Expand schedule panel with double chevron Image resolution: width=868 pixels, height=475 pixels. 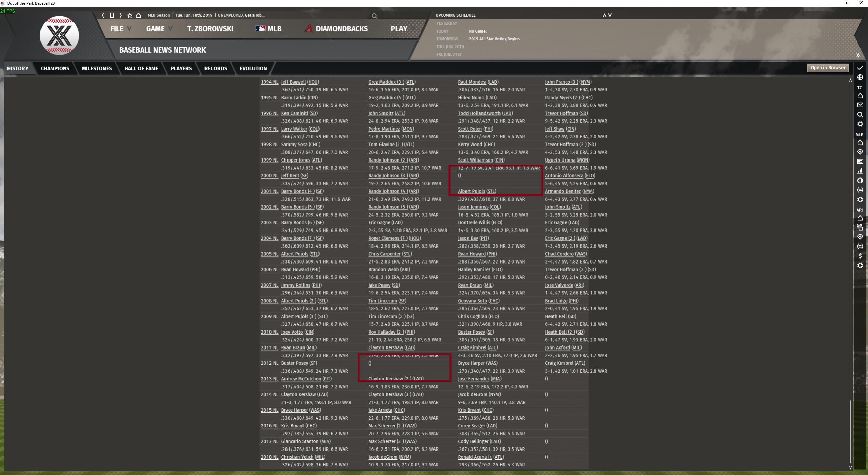point(858,55)
